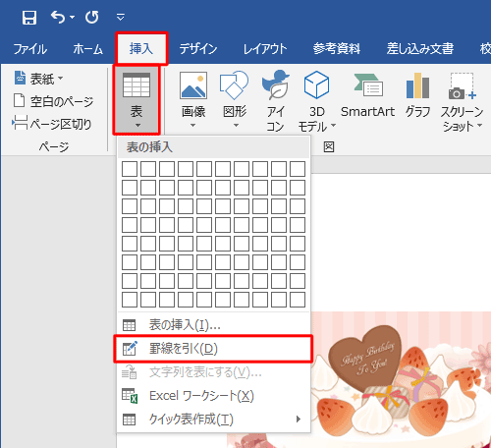Click the bottom-right cell of table grid
Image resolution: width=491 pixels, height=448 pixels.
pyautogui.click(x=298, y=300)
